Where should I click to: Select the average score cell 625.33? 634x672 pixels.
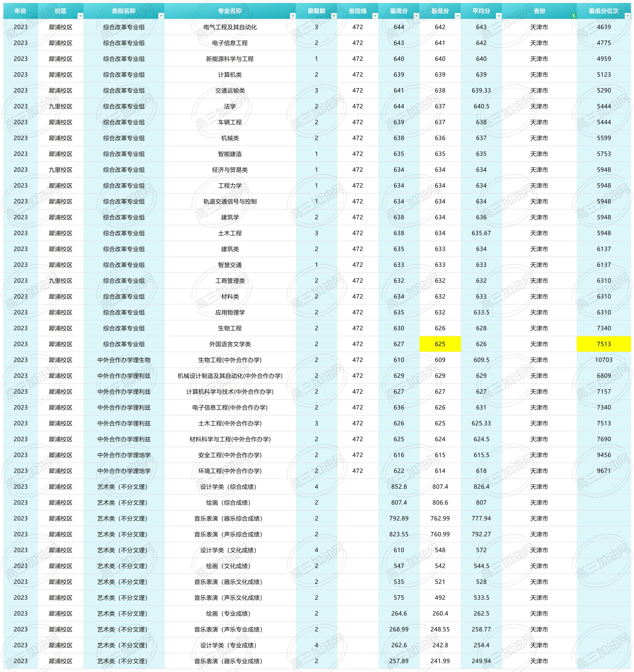coord(481,423)
